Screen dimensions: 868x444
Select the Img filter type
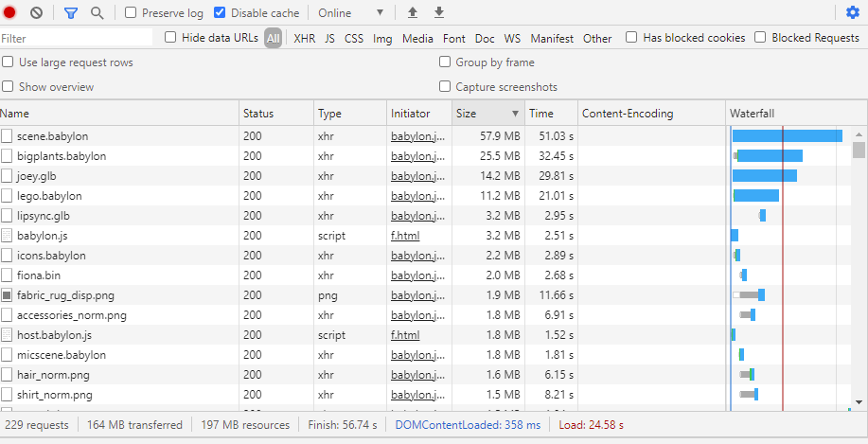[x=382, y=39]
